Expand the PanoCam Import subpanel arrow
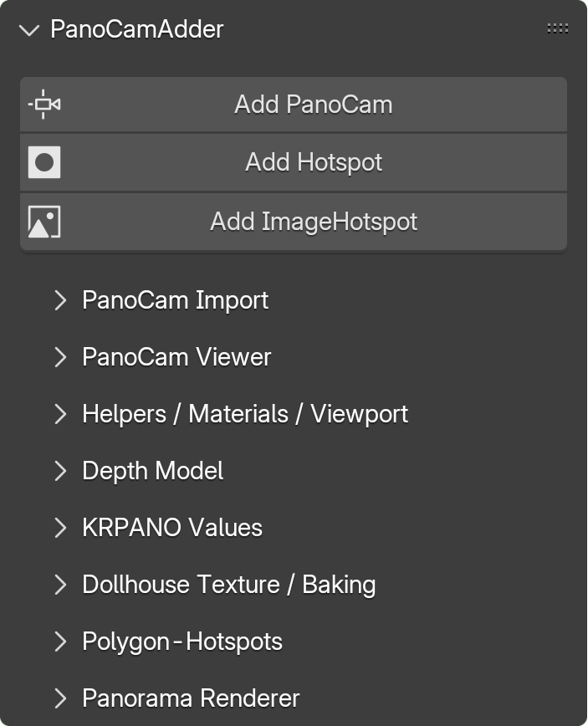The height and width of the screenshot is (726, 588). 59,300
